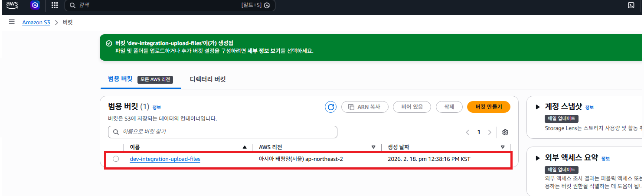Open the AWS home logo

(12, 5)
